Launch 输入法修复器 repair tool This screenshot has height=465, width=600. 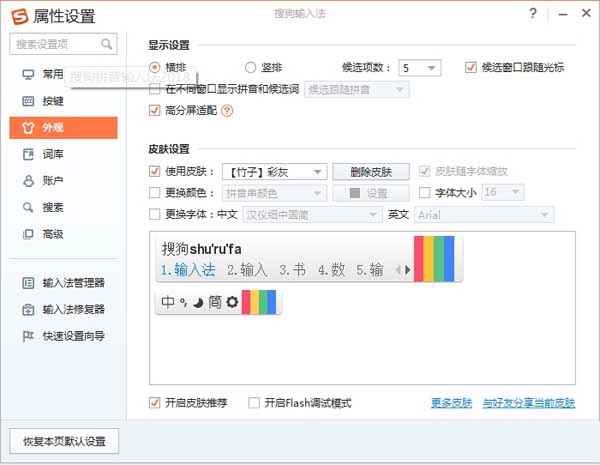pos(64,309)
